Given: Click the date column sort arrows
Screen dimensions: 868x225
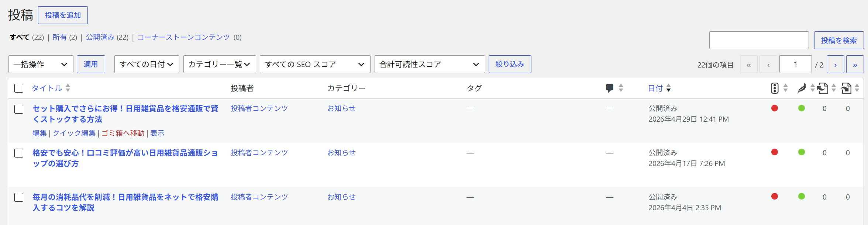Looking at the screenshot, I should click(669, 88).
